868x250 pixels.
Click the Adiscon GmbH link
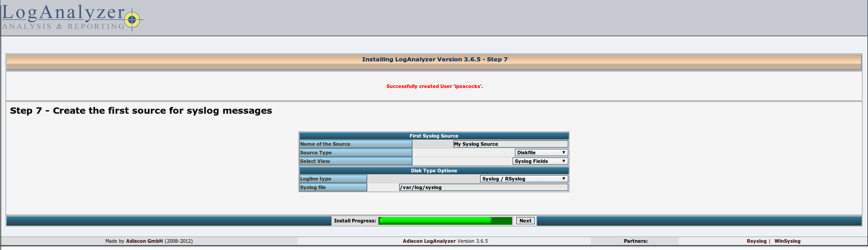point(144,241)
